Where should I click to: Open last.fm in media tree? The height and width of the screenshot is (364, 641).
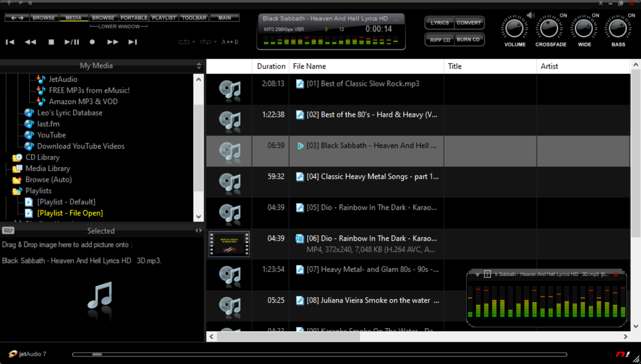point(49,124)
